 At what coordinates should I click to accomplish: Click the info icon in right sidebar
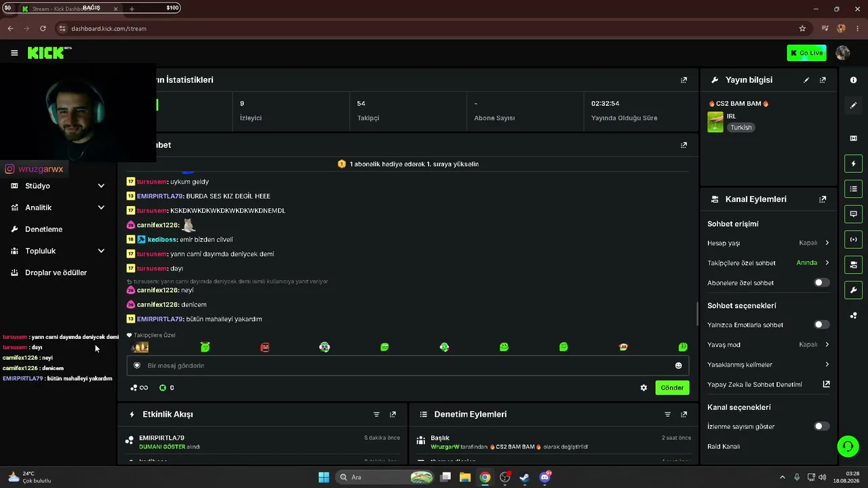pyautogui.click(x=853, y=80)
